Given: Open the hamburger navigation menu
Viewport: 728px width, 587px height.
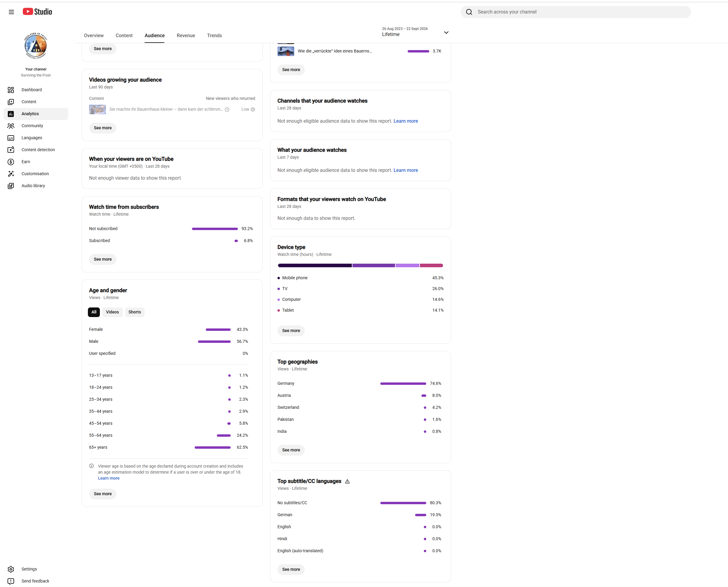Looking at the screenshot, I should point(11,12).
